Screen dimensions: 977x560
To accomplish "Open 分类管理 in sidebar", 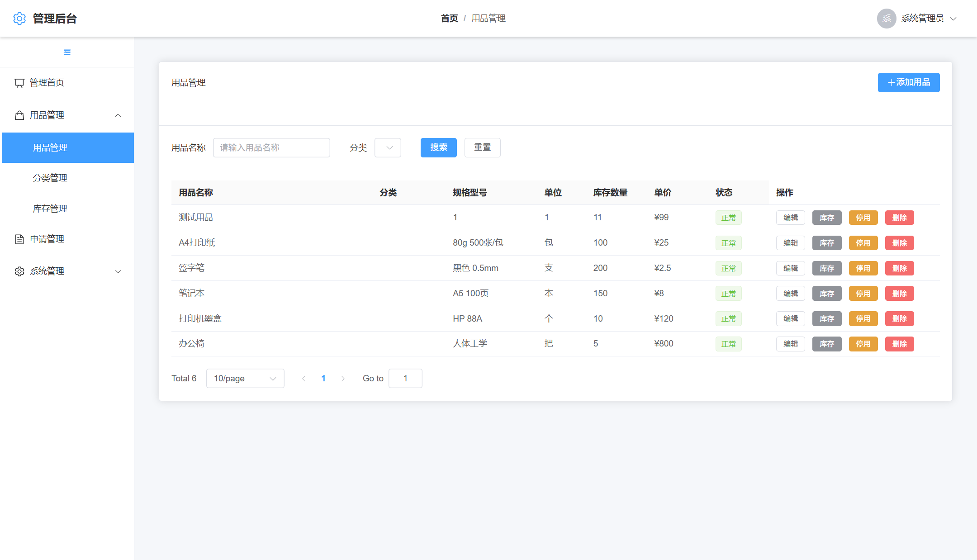I will (50, 178).
